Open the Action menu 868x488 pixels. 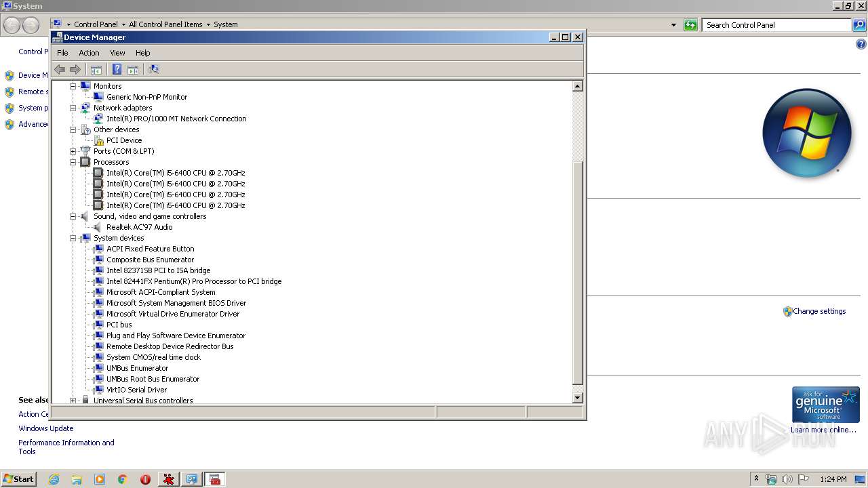pyautogui.click(x=89, y=53)
